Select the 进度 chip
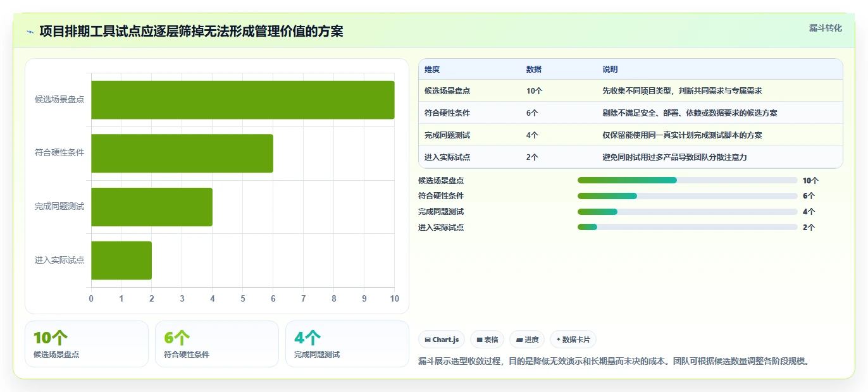Viewport: 868px width, 392px height. pyautogui.click(x=527, y=340)
